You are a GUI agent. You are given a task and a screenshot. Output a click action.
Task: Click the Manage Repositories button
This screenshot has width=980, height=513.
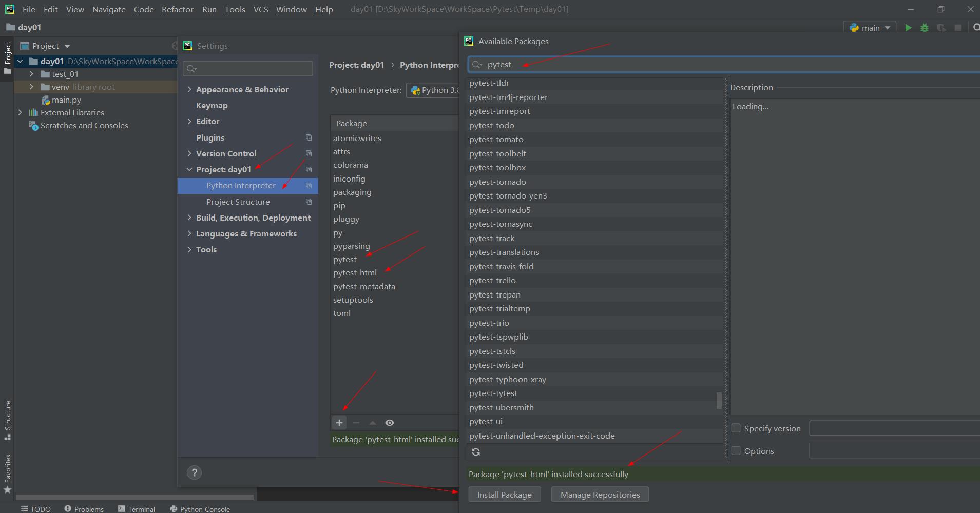[600, 495]
